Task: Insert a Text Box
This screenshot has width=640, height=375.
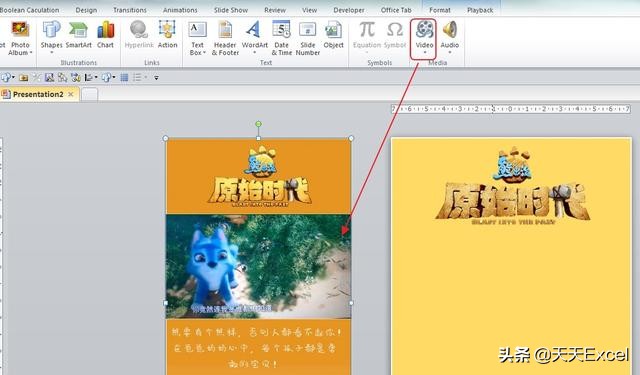Action: coord(197,38)
